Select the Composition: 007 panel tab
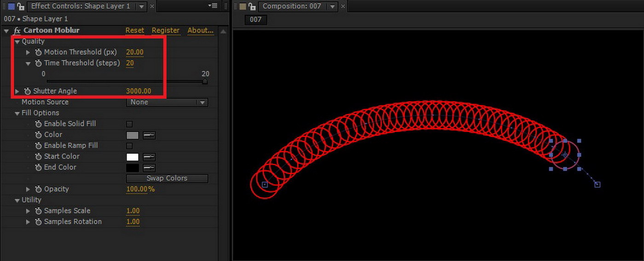644x261 pixels. 293,6
